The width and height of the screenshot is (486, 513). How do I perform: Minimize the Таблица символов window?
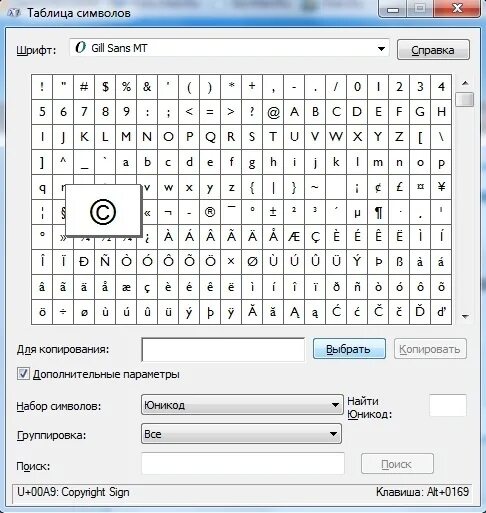(x=393, y=9)
